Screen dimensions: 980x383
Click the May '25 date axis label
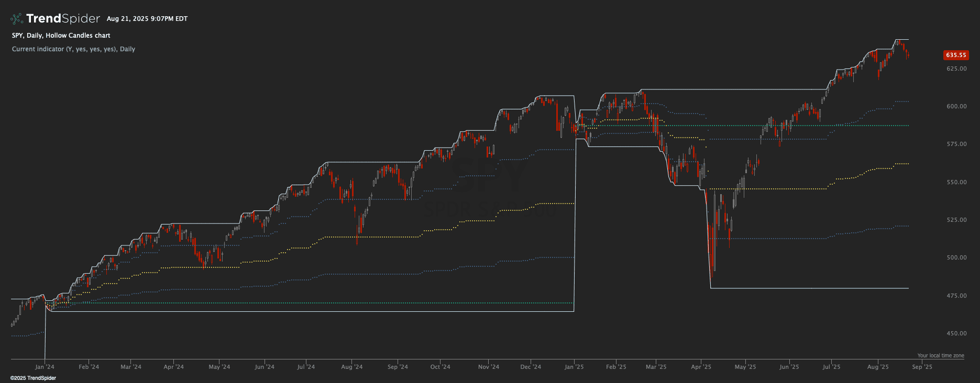(x=746, y=367)
